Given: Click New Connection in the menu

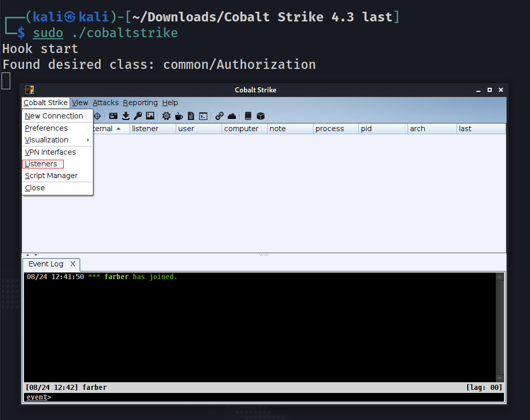Looking at the screenshot, I should (x=54, y=116).
